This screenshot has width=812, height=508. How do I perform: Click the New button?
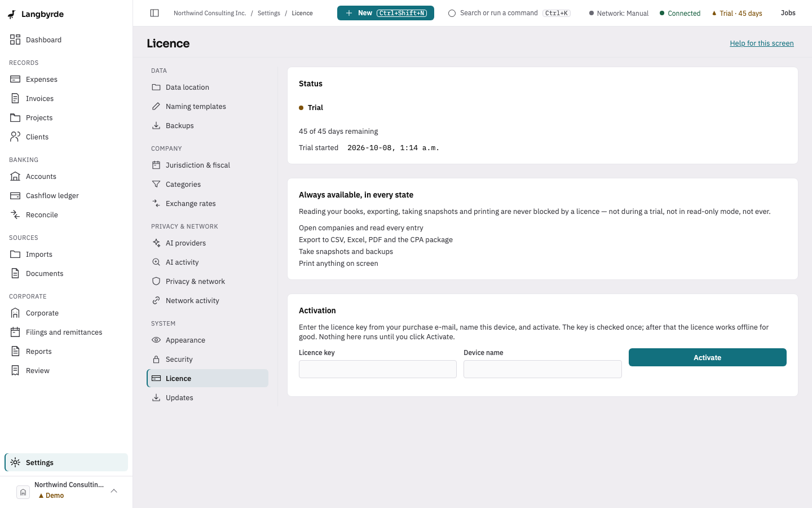[386, 13]
